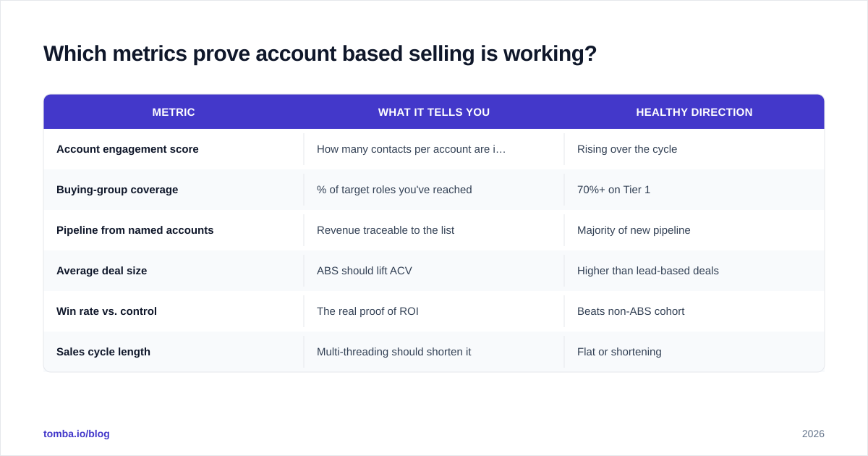Select 'Win rate vs. control' cell

(174, 311)
